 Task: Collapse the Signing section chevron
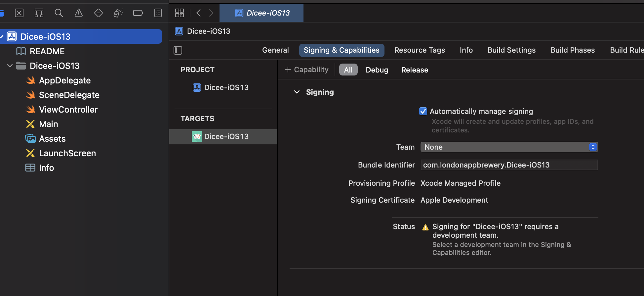pyautogui.click(x=297, y=92)
